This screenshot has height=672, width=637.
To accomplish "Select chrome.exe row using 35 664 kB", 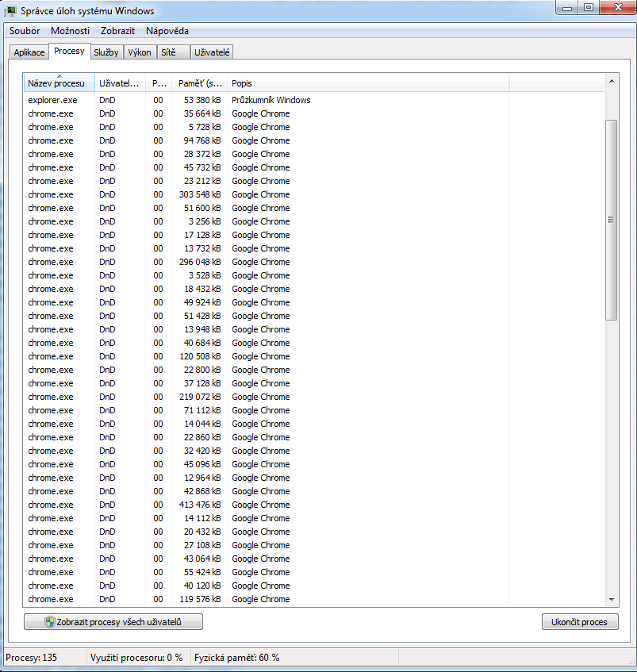I will click(267, 113).
